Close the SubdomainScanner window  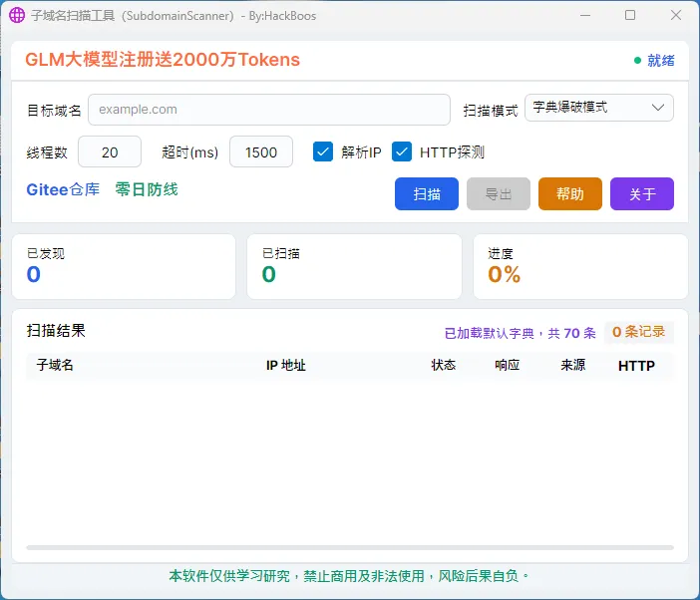[x=676, y=15]
